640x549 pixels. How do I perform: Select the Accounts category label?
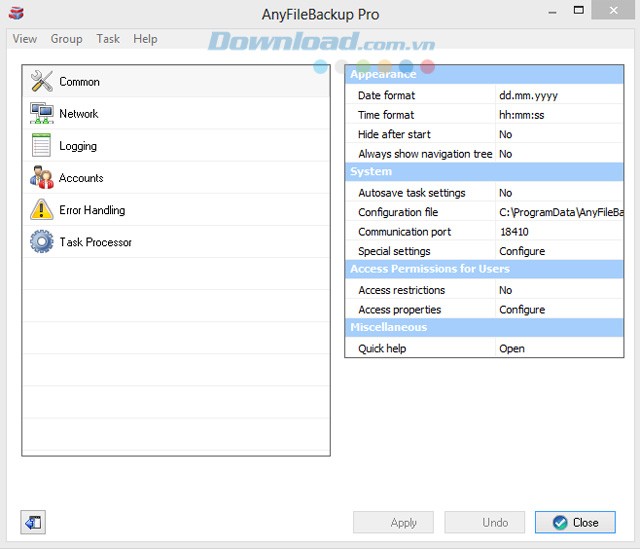pos(81,178)
